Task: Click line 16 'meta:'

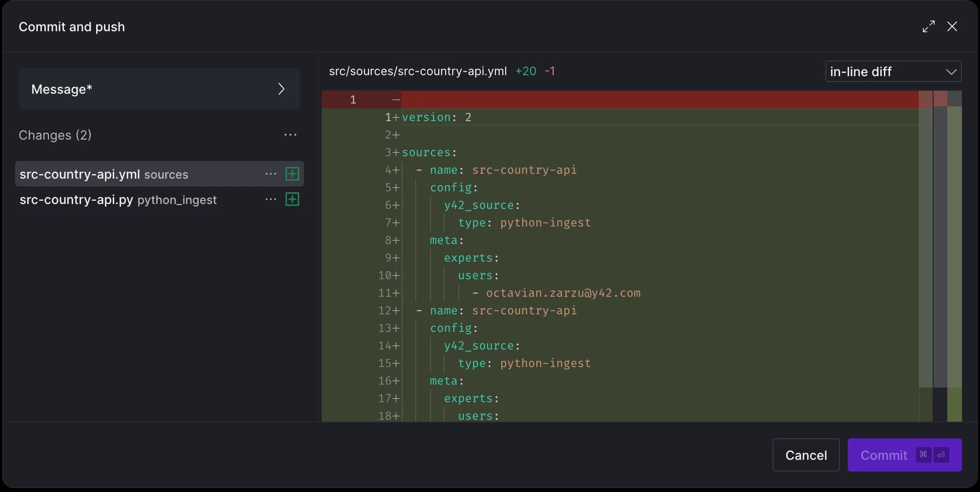Action: coord(447,381)
